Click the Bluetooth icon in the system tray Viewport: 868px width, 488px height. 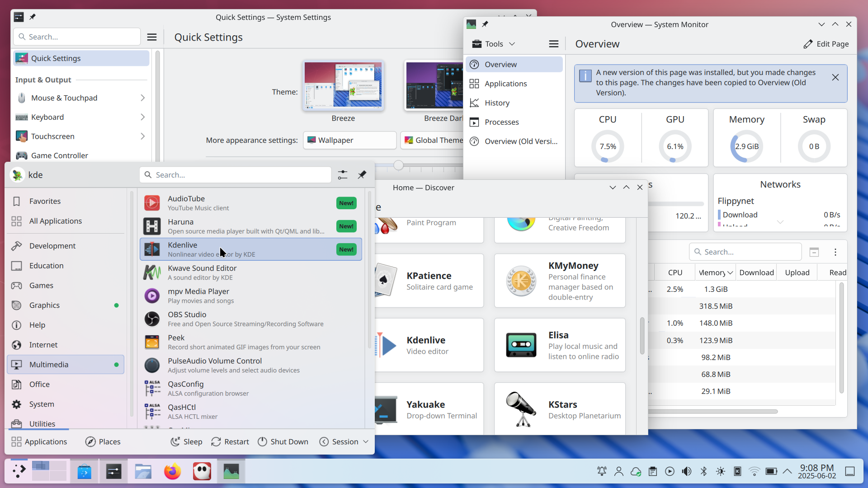(x=703, y=471)
